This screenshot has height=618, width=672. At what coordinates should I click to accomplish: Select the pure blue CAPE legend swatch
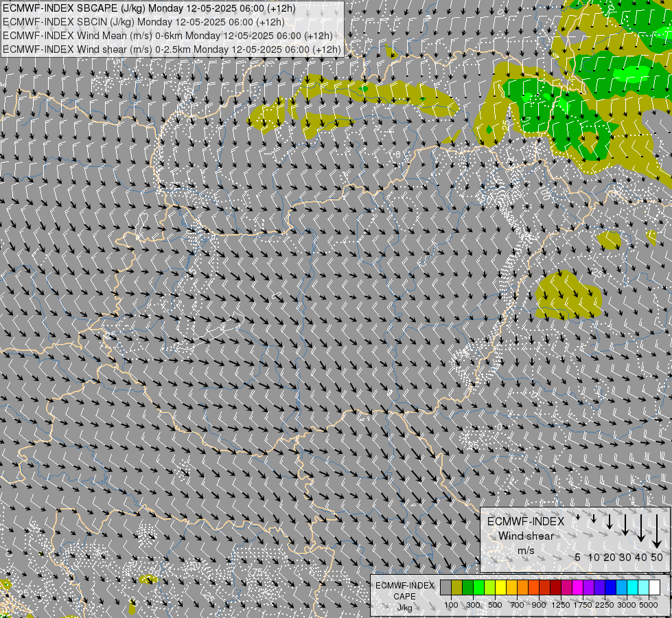tap(611, 587)
